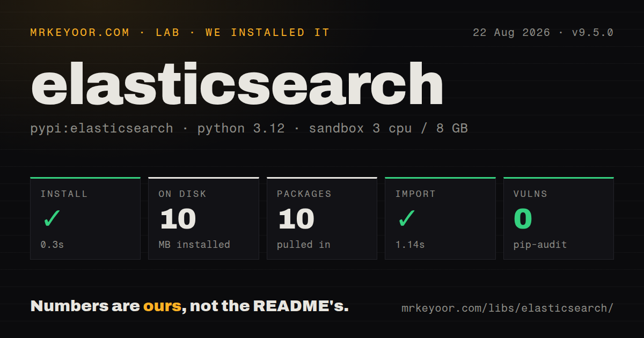Click the 'pip-audit' caption

[540, 245]
